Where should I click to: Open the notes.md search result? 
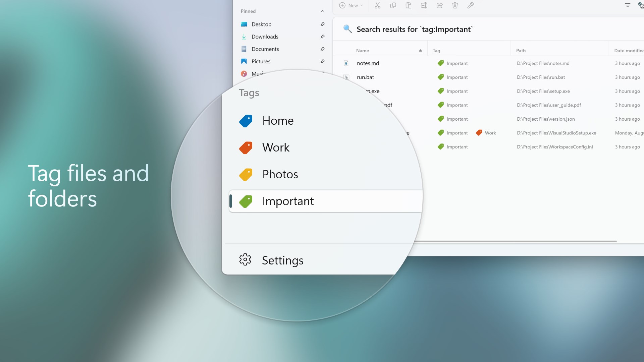point(368,63)
